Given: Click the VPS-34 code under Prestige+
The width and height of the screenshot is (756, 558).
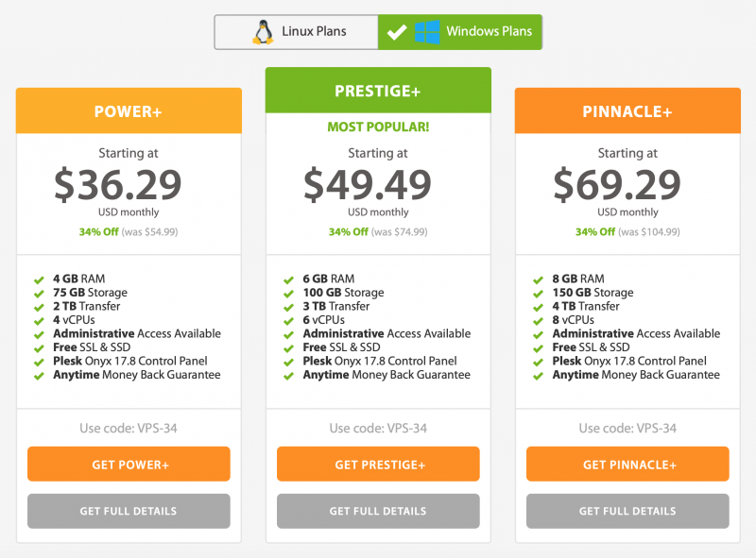Looking at the screenshot, I should pyautogui.click(x=407, y=429).
